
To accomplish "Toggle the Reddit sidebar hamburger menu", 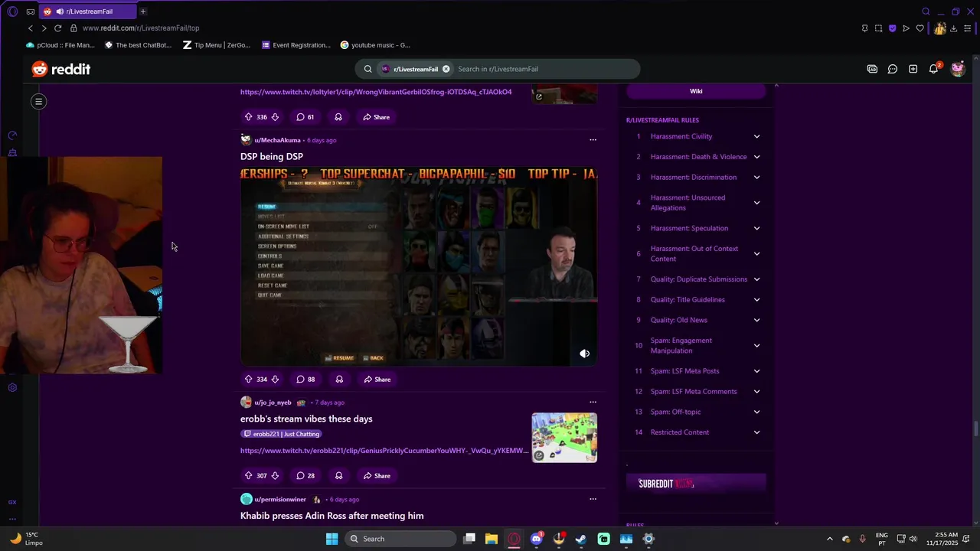I will coord(38,101).
